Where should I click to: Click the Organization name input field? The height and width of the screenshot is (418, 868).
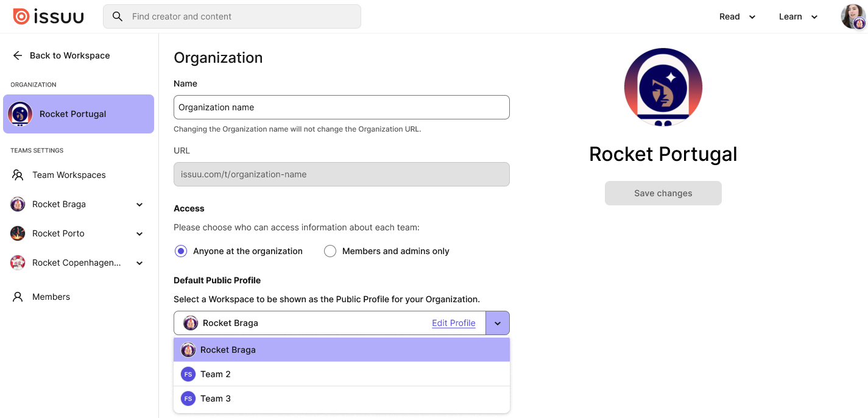coord(342,107)
